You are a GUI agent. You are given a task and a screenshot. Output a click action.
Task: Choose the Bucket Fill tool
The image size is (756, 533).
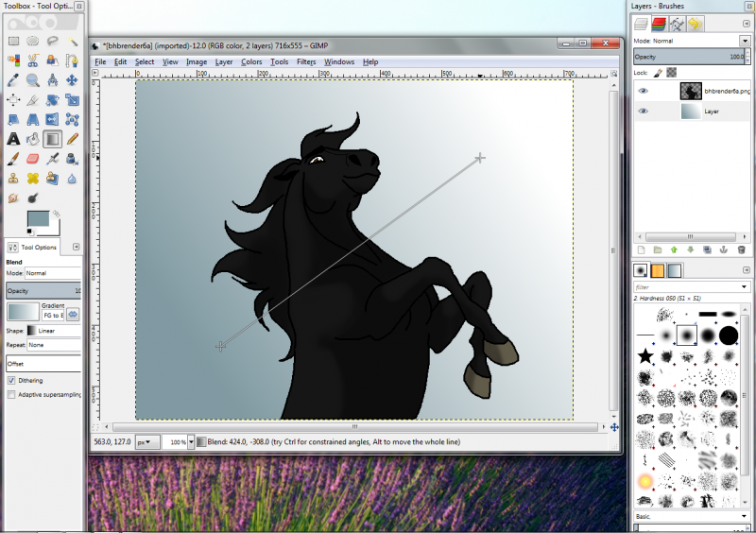(33, 139)
